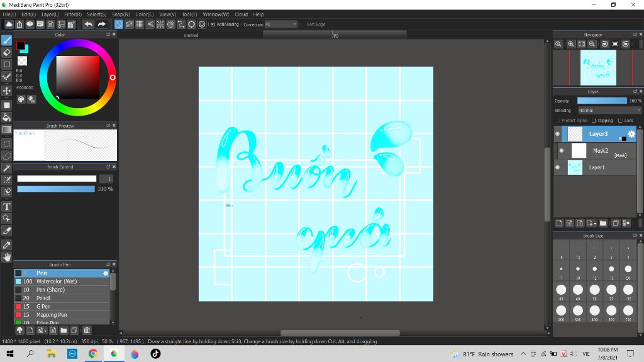Hide Layer1 visibility
Image resolution: width=644 pixels, height=362 pixels.
557,167
